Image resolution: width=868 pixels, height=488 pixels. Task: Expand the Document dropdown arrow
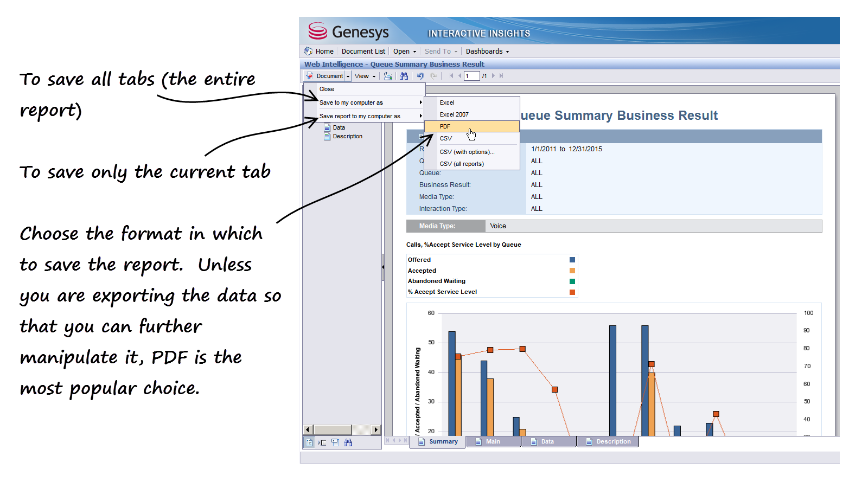(x=348, y=76)
